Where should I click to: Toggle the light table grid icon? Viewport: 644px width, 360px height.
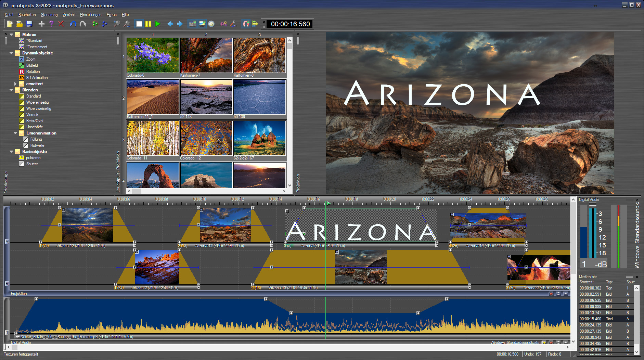(x=192, y=24)
